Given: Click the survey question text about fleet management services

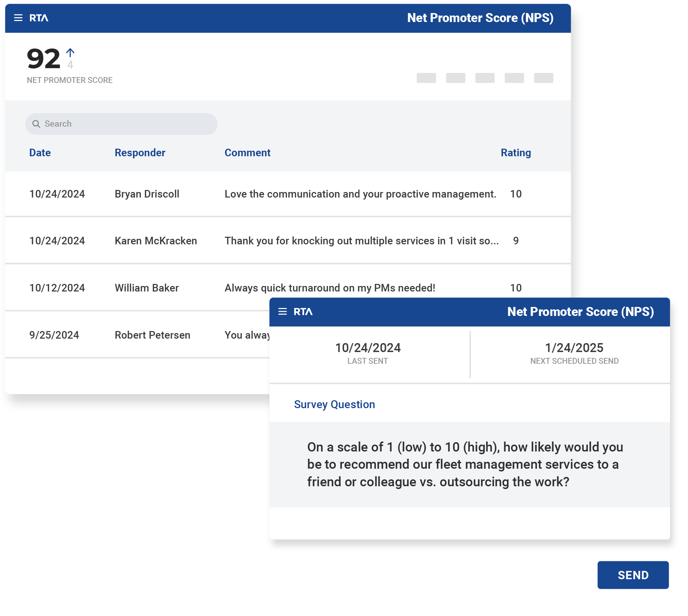Looking at the screenshot, I should coord(465,465).
